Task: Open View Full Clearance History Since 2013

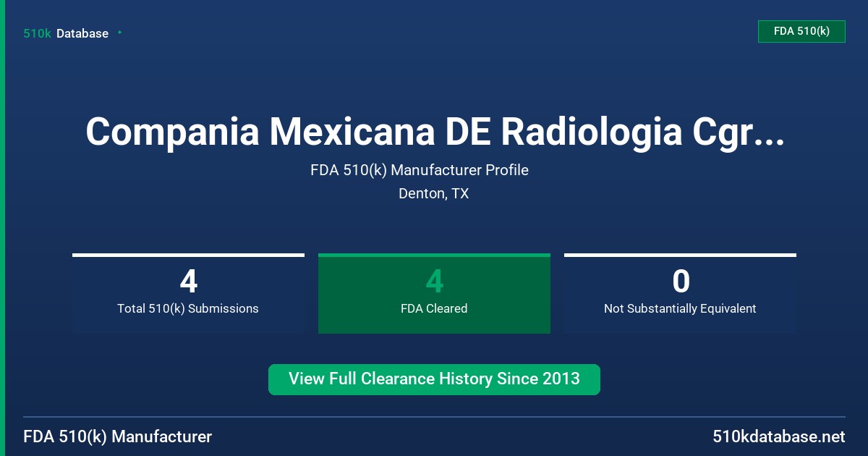Action: pyautogui.click(x=434, y=379)
